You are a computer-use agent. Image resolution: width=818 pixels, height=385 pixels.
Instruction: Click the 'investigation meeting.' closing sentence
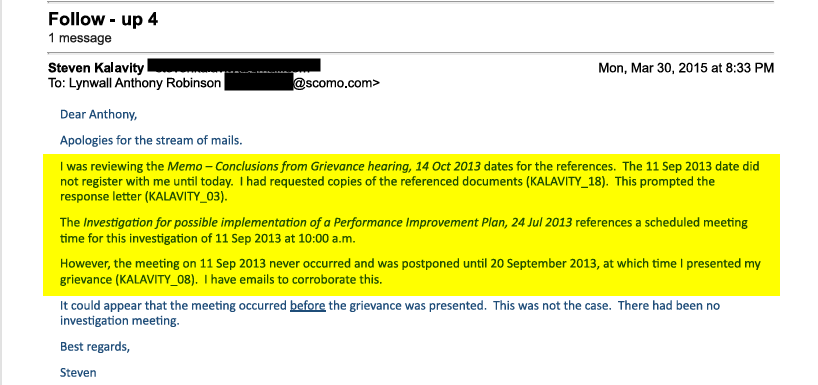(119, 321)
